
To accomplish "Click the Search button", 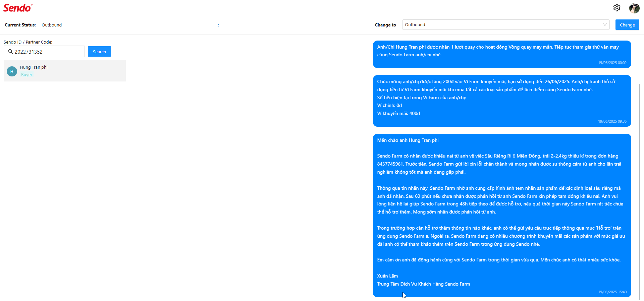I will tap(99, 52).
